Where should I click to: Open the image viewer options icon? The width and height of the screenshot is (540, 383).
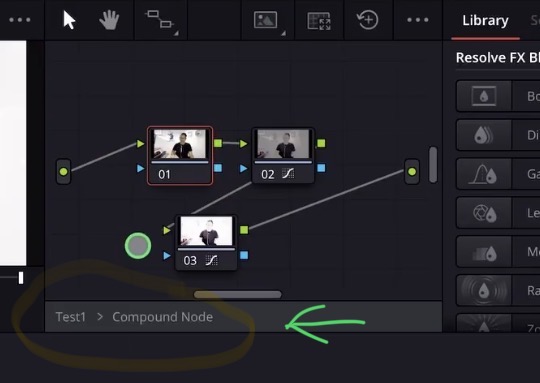pos(266,20)
